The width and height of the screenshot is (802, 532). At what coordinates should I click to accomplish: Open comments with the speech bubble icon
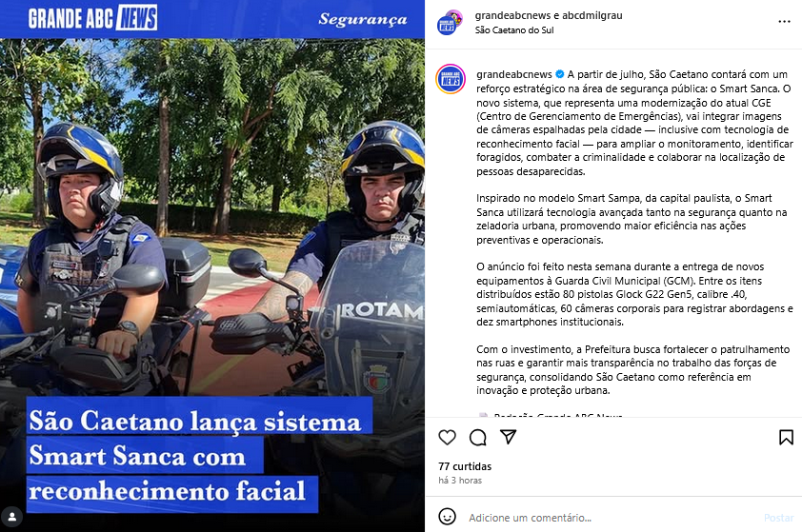point(478,438)
